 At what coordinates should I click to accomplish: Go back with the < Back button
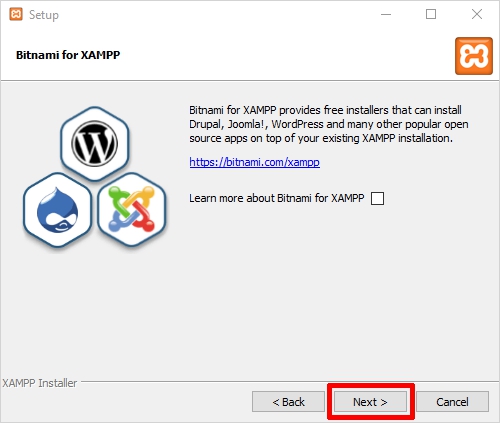[288, 402]
